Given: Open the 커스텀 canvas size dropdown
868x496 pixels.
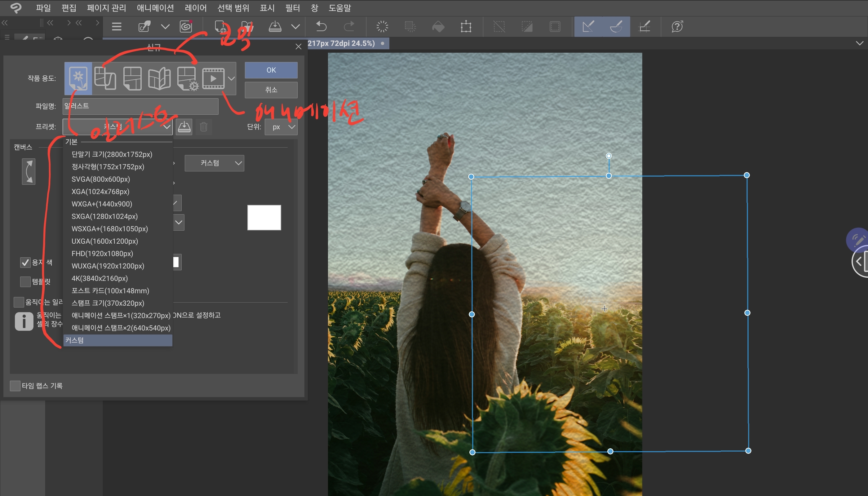Looking at the screenshot, I should (214, 163).
